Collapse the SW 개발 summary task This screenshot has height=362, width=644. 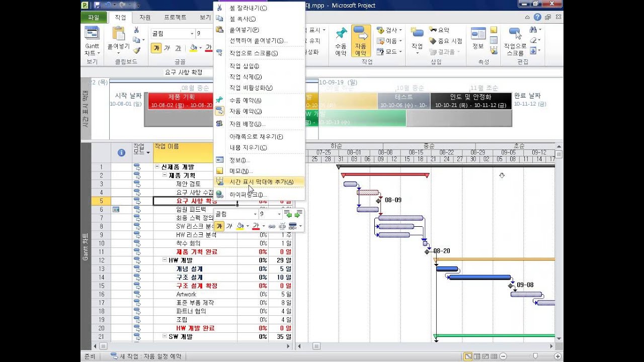(165, 337)
